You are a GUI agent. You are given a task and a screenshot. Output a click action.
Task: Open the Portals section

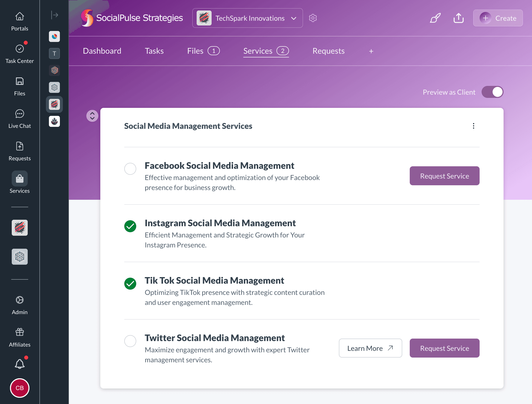(19, 21)
